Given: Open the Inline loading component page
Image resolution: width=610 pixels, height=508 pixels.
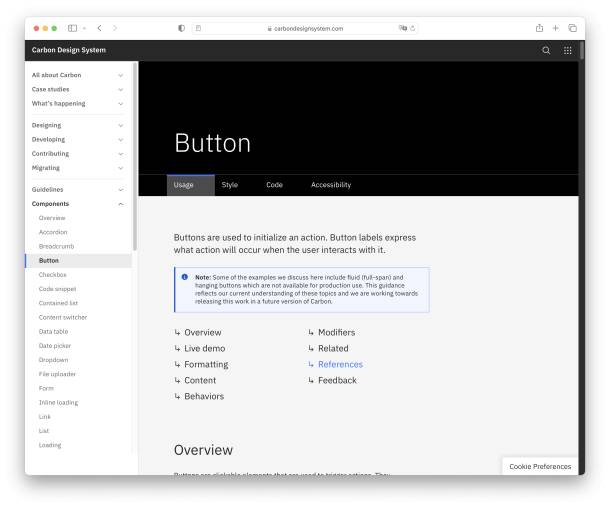Looking at the screenshot, I should coord(58,403).
